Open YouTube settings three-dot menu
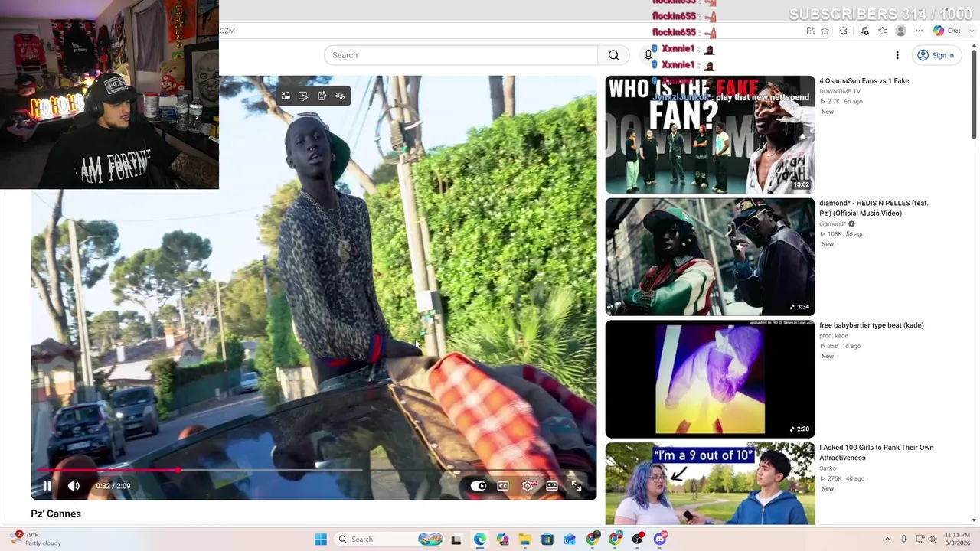The height and width of the screenshot is (551, 980). point(897,55)
